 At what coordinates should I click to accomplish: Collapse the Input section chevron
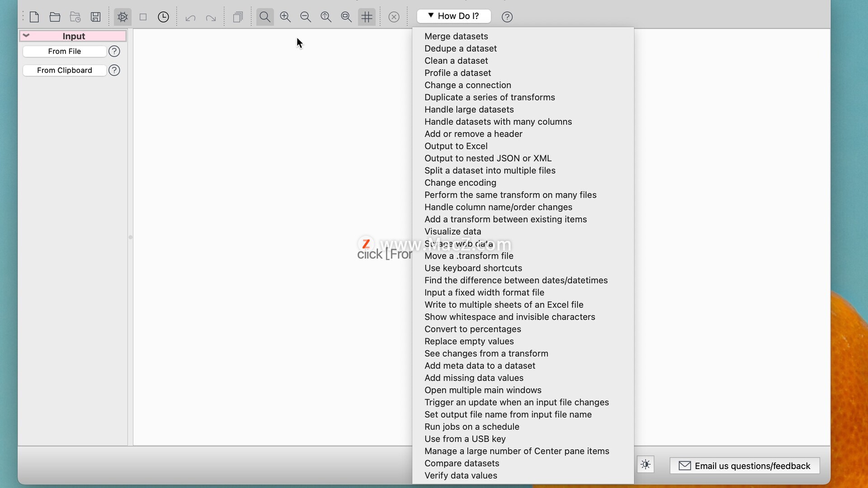coord(26,36)
